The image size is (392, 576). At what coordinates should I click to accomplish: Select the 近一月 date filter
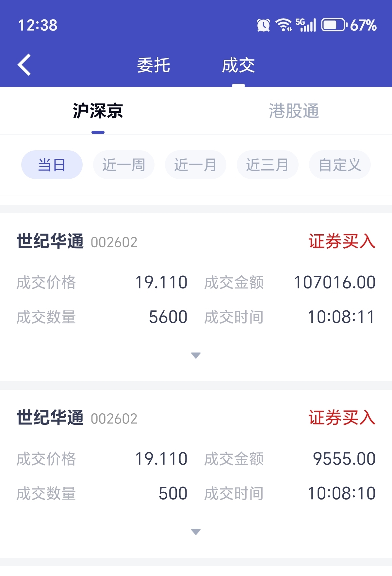pos(196,165)
